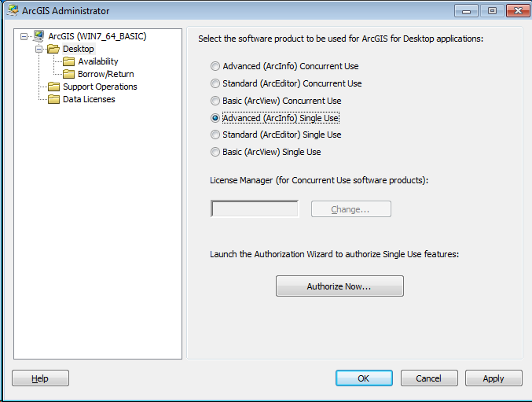This screenshot has height=402, width=532.
Task: Click the Cancel button
Action: pyautogui.click(x=429, y=378)
